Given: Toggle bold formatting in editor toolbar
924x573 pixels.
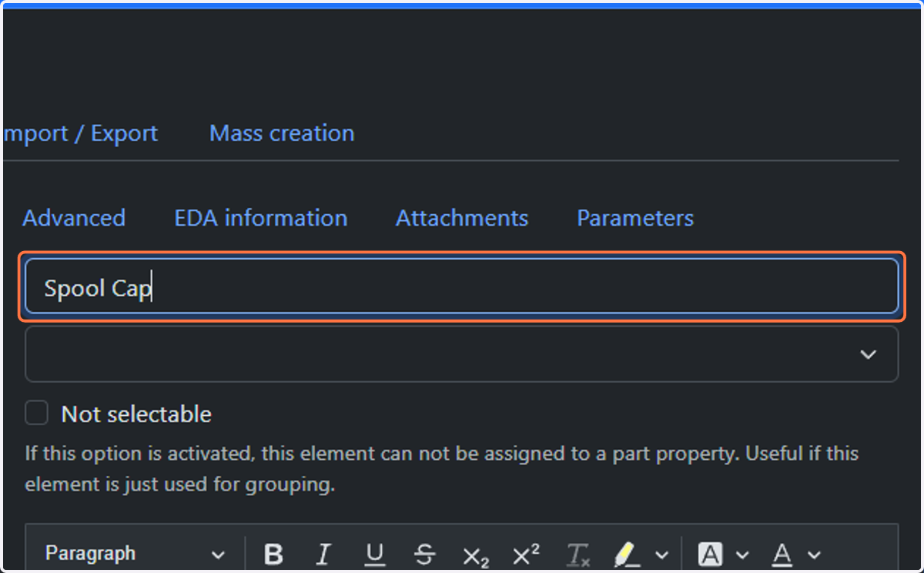Looking at the screenshot, I should pyautogui.click(x=273, y=555).
